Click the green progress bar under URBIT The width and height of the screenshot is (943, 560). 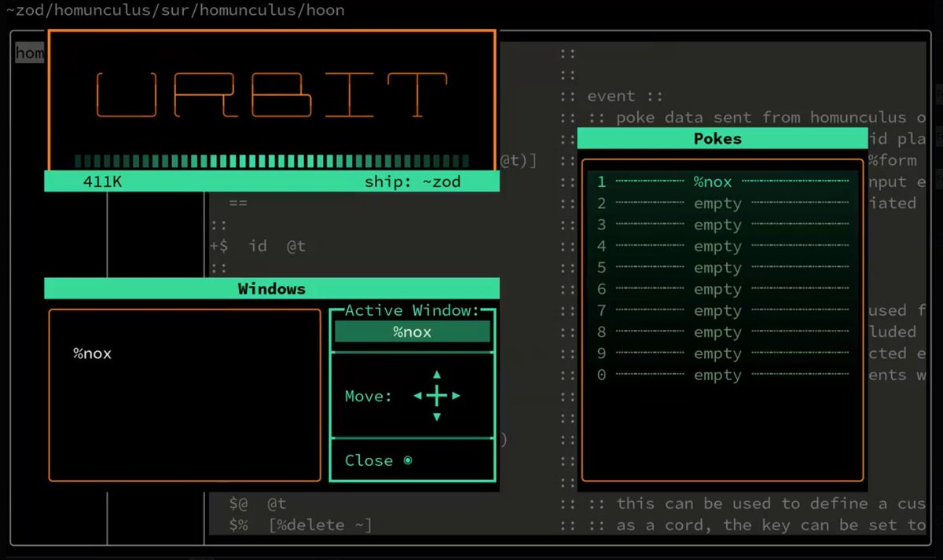[272, 161]
